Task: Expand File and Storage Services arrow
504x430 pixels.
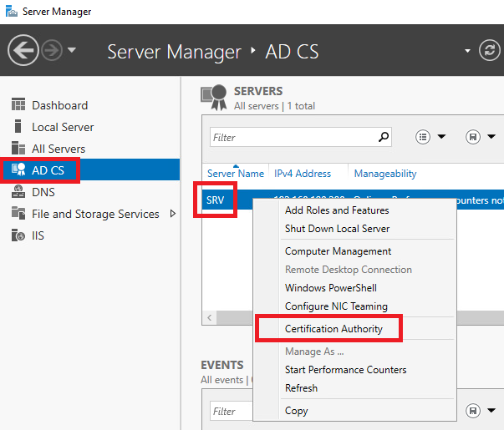Action: tap(173, 214)
